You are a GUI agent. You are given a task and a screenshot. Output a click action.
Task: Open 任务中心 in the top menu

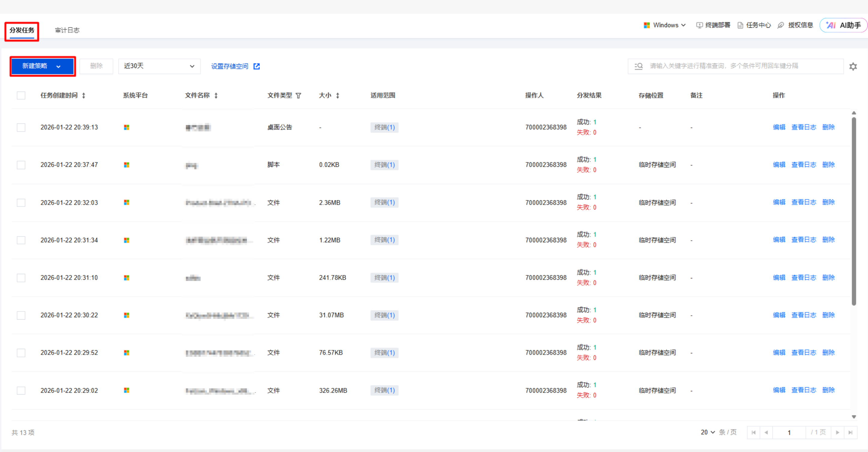point(754,25)
